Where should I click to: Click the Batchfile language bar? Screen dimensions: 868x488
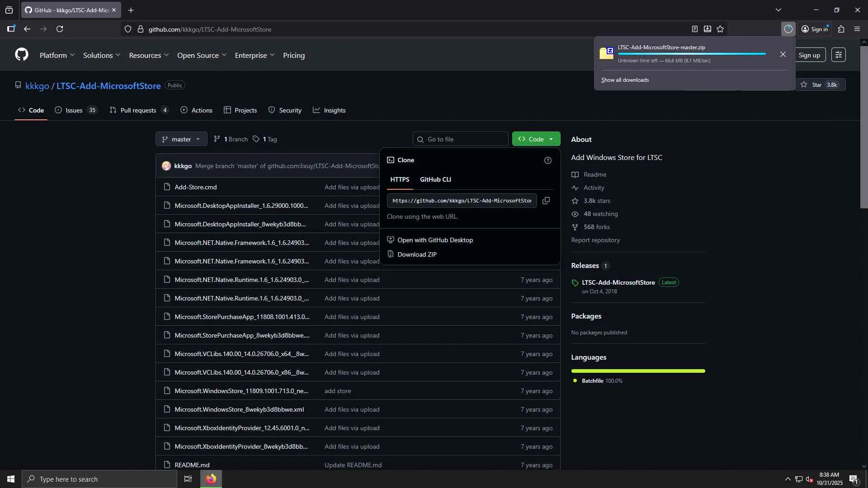point(637,371)
